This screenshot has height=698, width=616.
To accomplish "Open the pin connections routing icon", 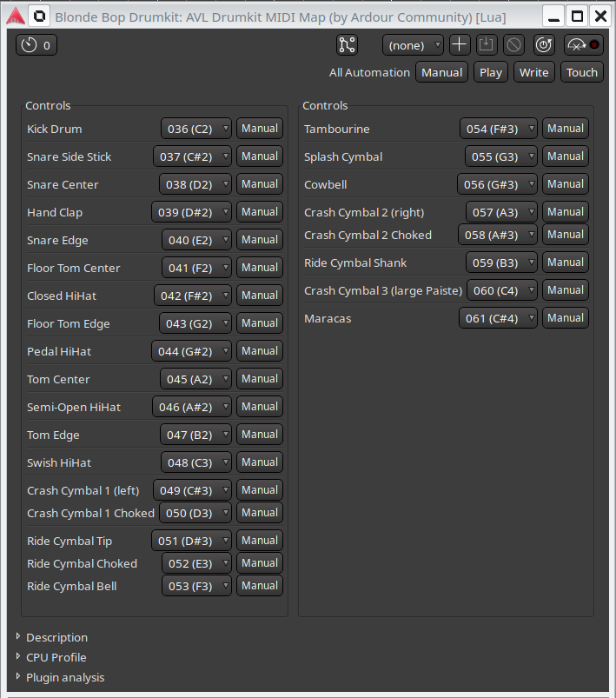I will (x=347, y=45).
